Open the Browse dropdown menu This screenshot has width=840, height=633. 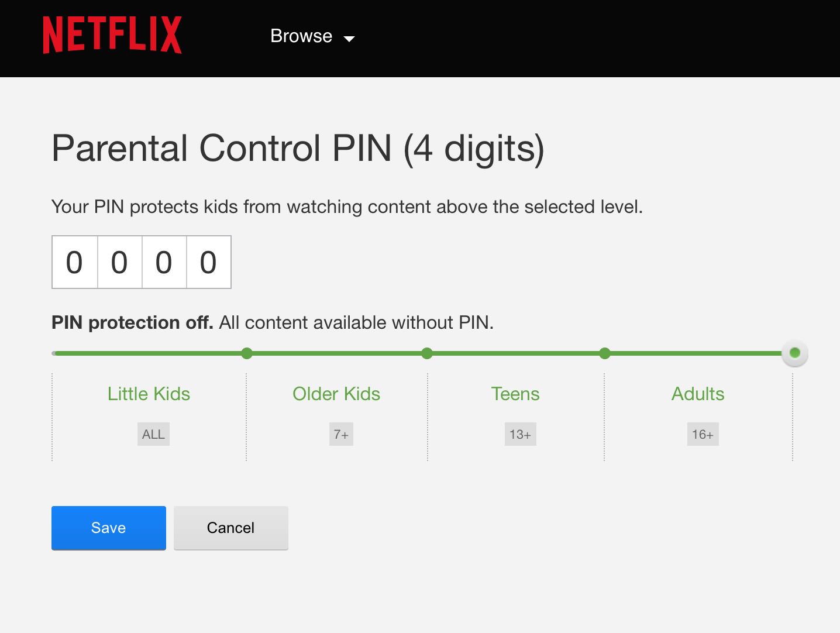pos(301,36)
